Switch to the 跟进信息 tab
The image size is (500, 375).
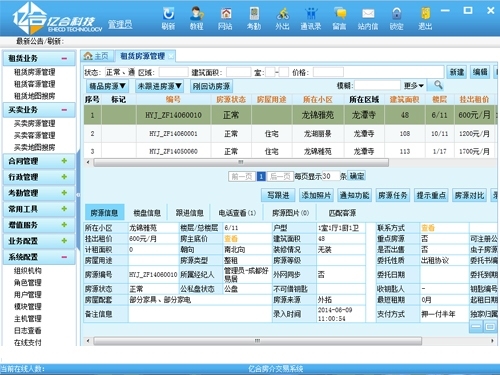pyautogui.click(x=189, y=213)
